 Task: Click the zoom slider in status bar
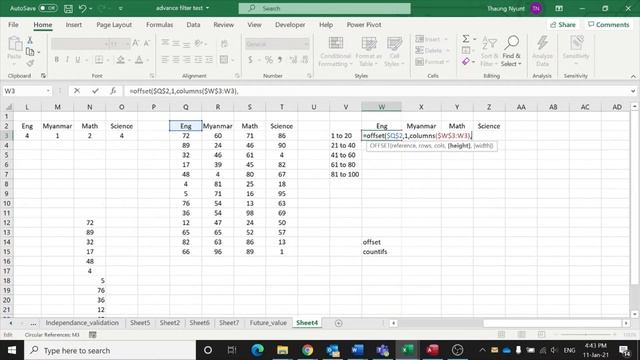586,335
